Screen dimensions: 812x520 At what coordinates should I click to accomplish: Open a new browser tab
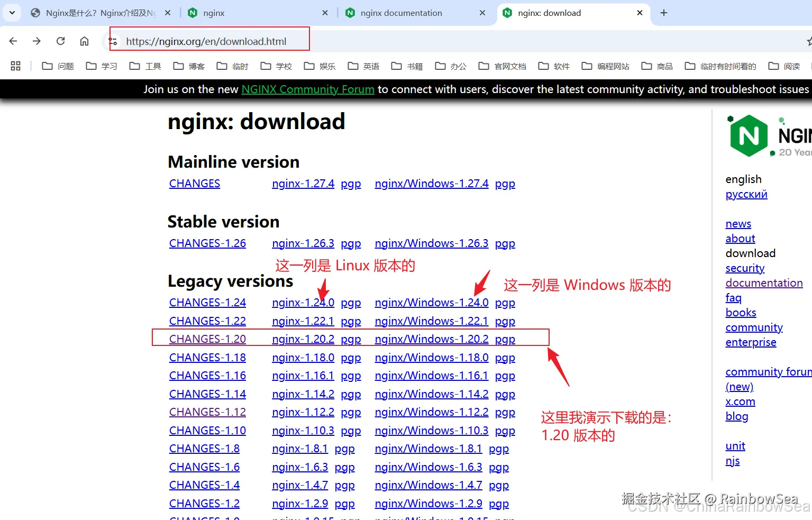664,13
